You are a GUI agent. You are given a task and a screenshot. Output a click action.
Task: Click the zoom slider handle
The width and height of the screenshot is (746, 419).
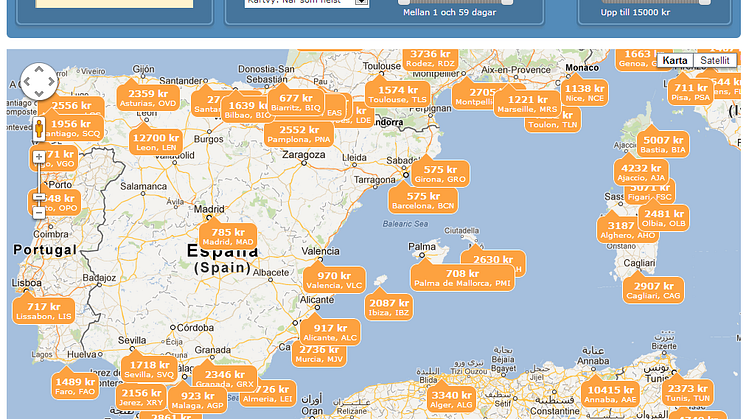tap(39, 196)
